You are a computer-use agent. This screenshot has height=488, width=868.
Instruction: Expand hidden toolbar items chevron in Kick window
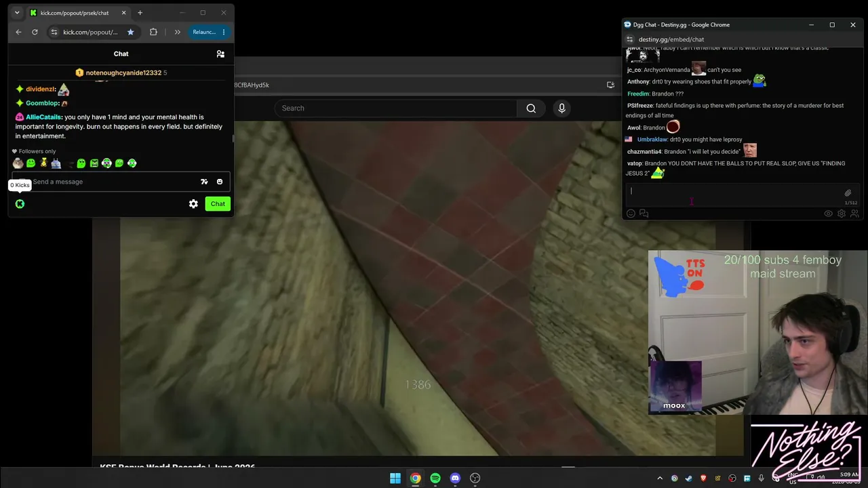coord(177,32)
